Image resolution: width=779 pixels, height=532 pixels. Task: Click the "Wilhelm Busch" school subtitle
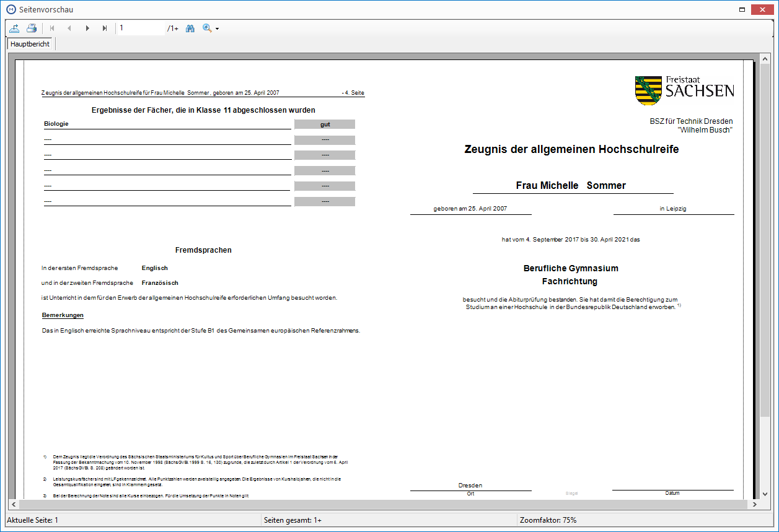pos(705,130)
